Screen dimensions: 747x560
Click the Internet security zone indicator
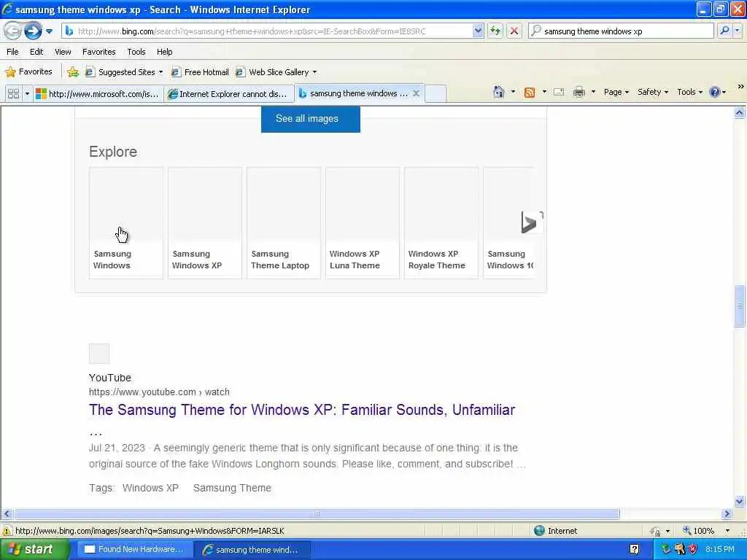pos(555,531)
